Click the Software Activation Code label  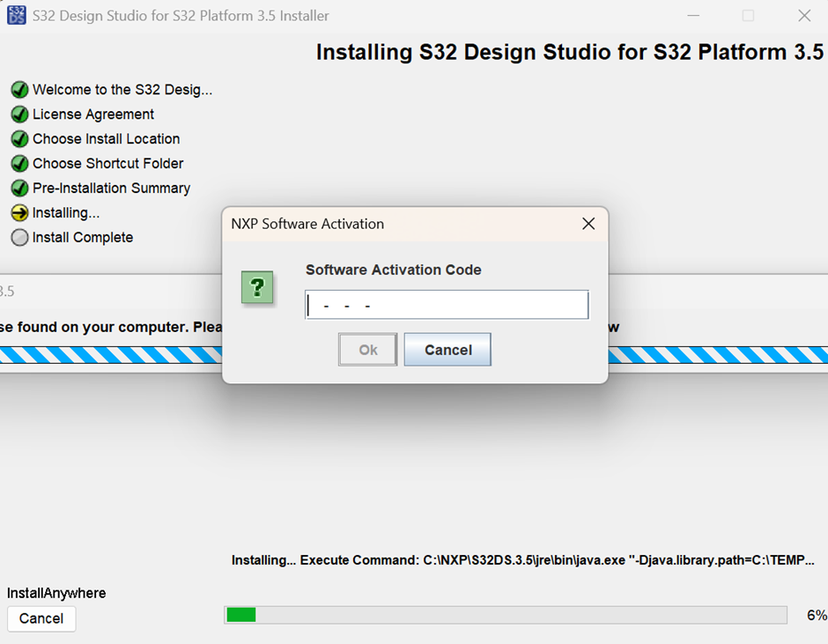(x=394, y=270)
